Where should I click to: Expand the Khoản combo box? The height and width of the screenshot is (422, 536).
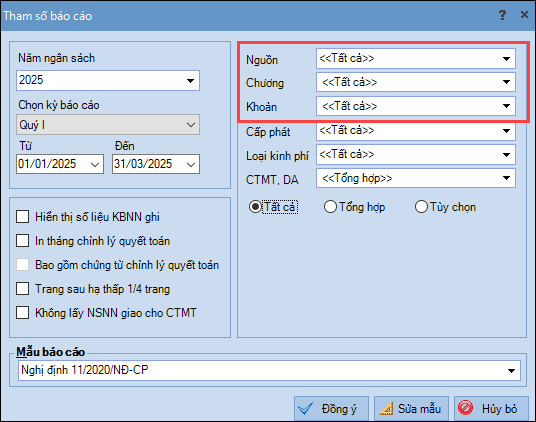(416, 106)
